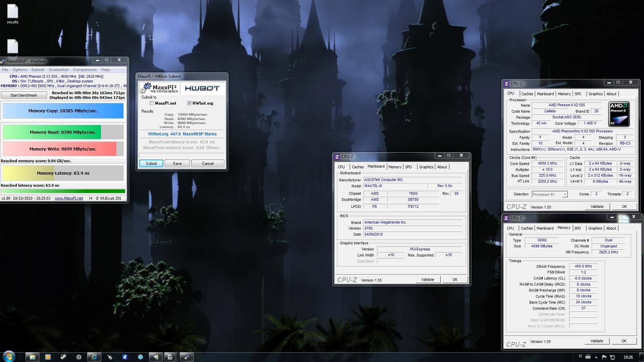Open the results file on the desktop

tap(12, 14)
